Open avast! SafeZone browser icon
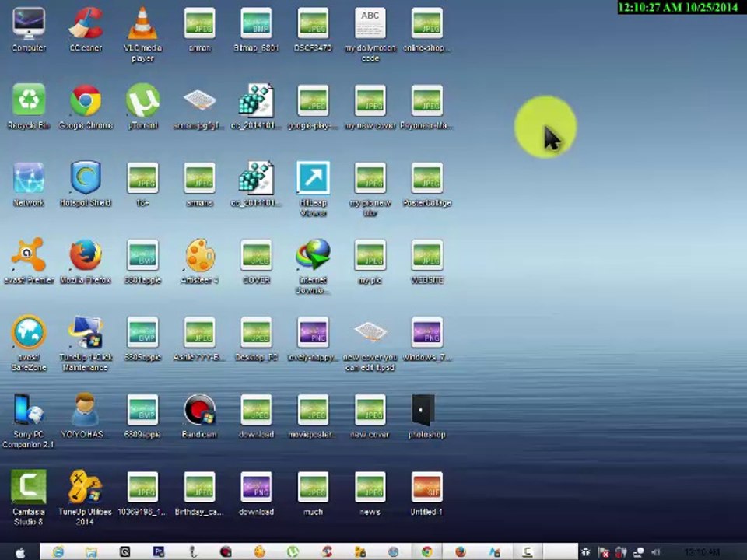Image resolution: width=747 pixels, height=560 pixels. click(x=29, y=344)
